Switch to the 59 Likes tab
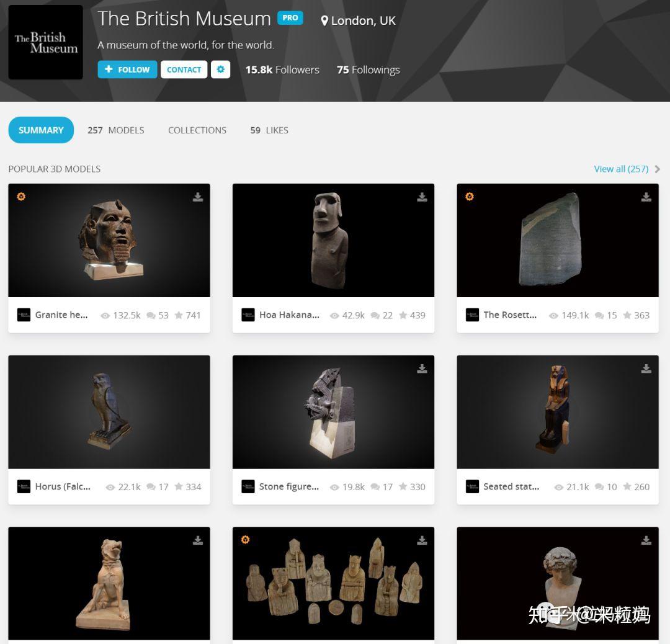This screenshot has height=644, width=670. 269,130
